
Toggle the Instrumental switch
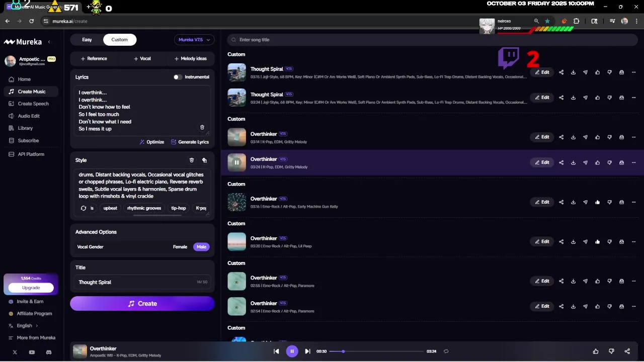[178, 77]
